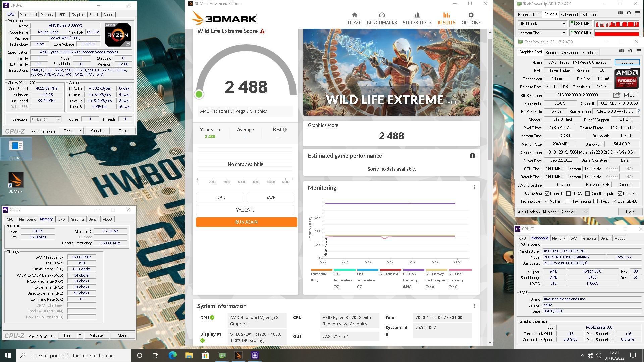Toggle the OpenCL checkbox
Screen dimensions: 644x362
coord(547,194)
